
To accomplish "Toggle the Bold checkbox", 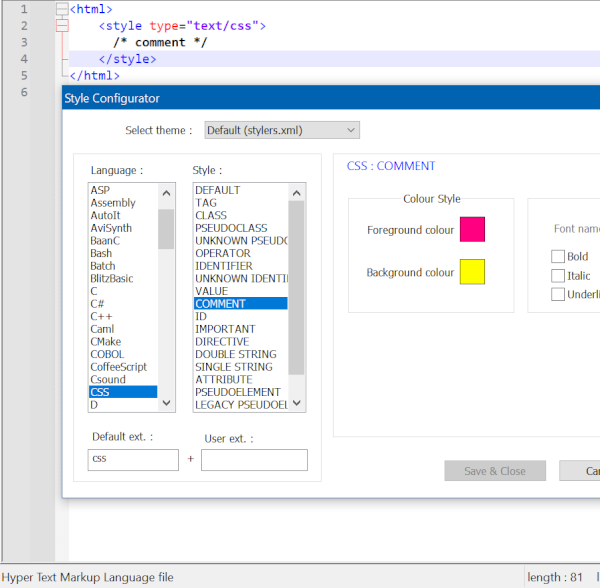I will (558, 256).
